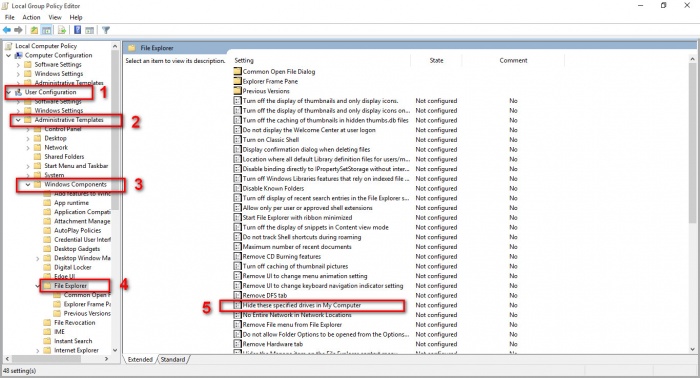Select 'Start File Explorer with ribbon minimized'
700x378 pixels.
[x=297, y=218]
